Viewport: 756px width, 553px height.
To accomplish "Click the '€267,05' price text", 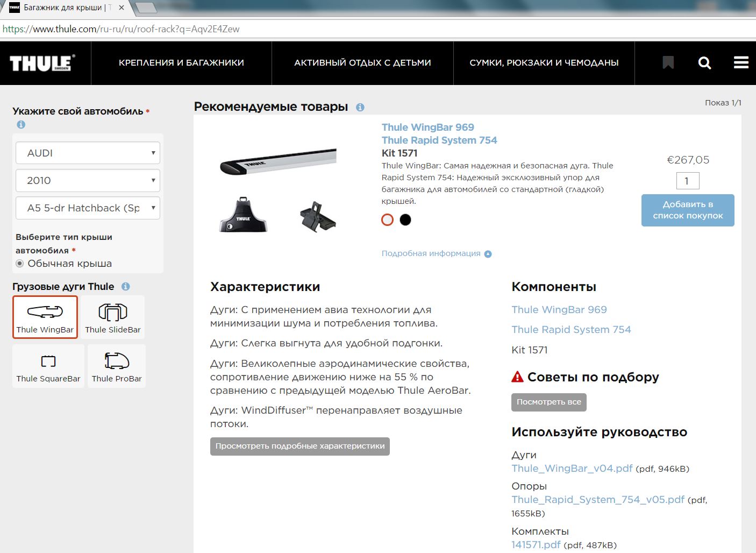I will click(x=688, y=160).
